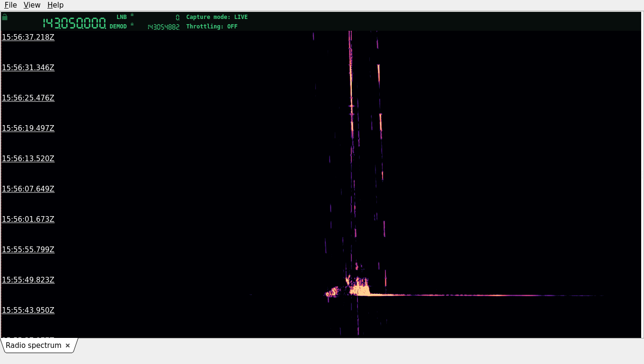Click the DEMOD label

pyautogui.click(x=118, y=27)
